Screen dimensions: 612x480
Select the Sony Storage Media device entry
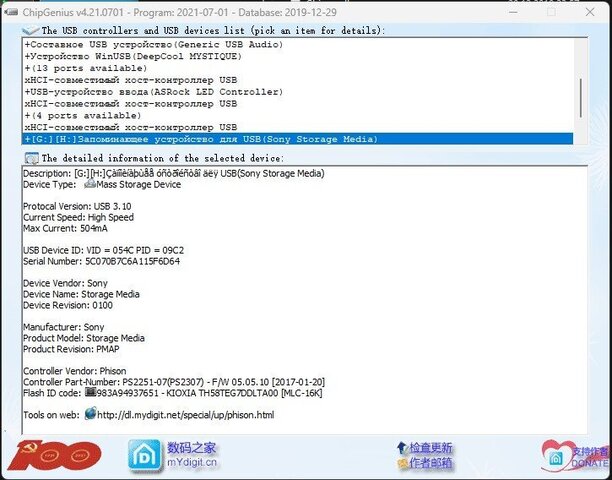(x=200, y=139)
